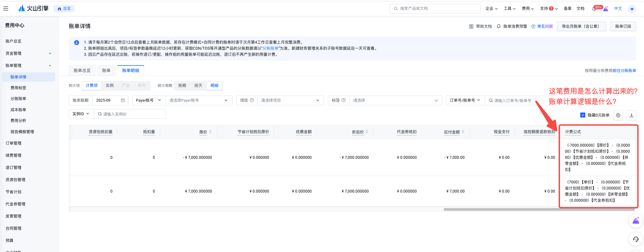This screenshot has width=644, height=252.
Task: Click the user avatar icon
Action: pos(632,9)
